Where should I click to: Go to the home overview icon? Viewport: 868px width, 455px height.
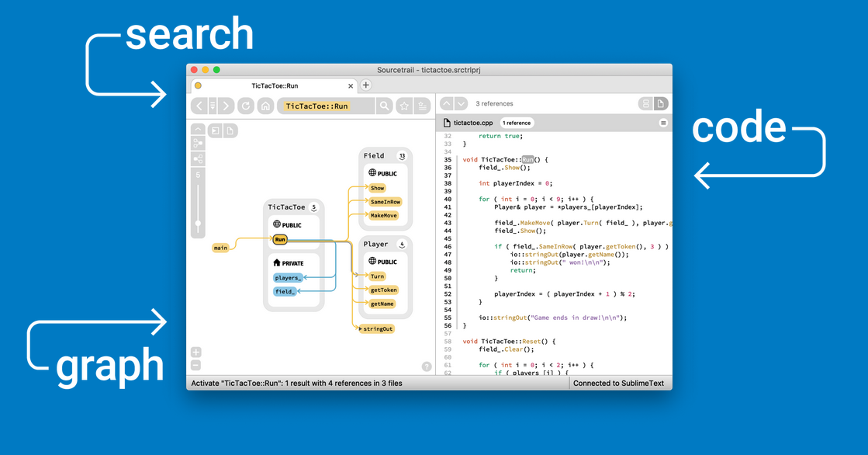pos(265,106)
